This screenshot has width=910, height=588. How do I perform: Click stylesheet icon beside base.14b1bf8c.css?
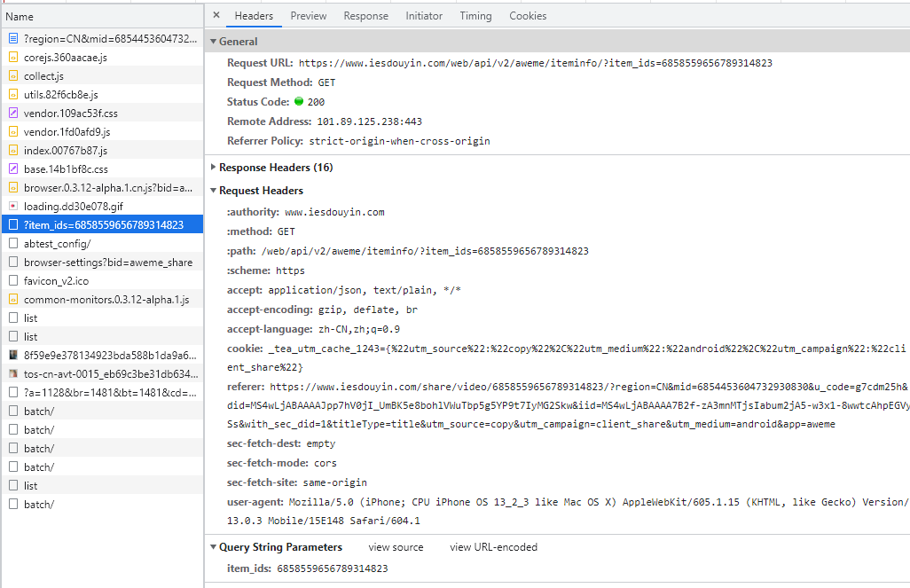tap(13, 169)
